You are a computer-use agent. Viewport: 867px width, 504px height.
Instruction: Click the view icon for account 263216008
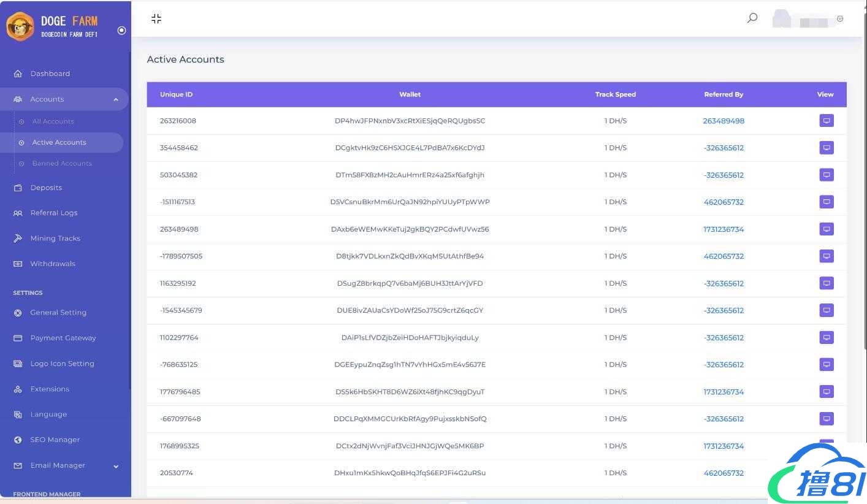click(826, 121)
